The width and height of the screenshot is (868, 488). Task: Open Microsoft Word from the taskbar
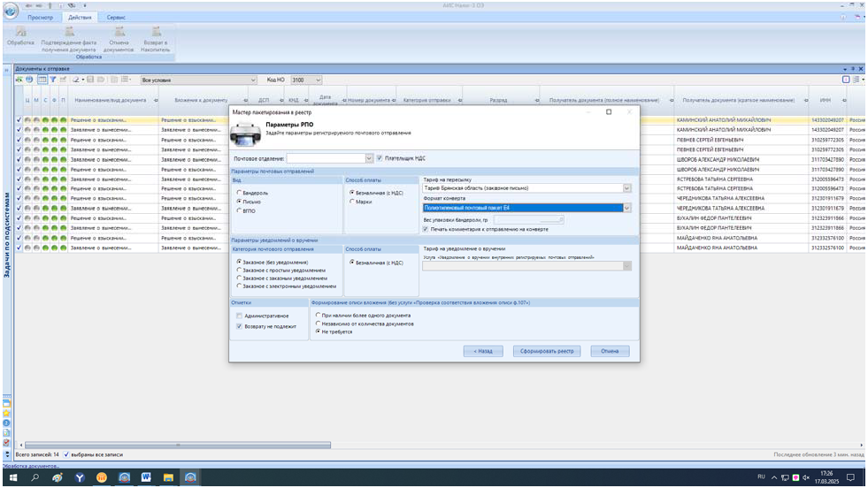(x=146, y=478)
